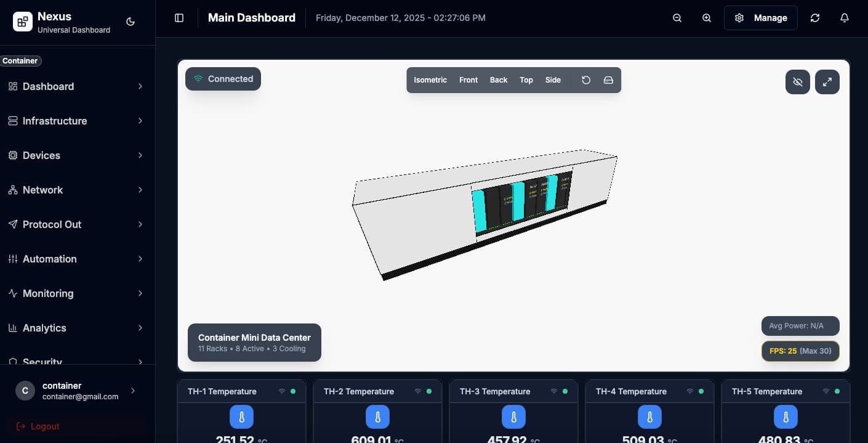The image size is (868, 443).
Task: Click the zoom in magnifier icon
Action: 707,18
